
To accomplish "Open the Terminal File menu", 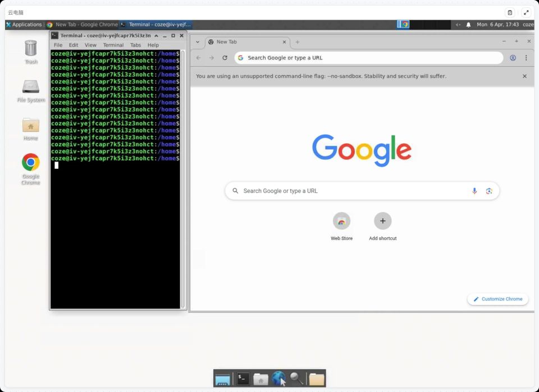I will click(58, 45).
